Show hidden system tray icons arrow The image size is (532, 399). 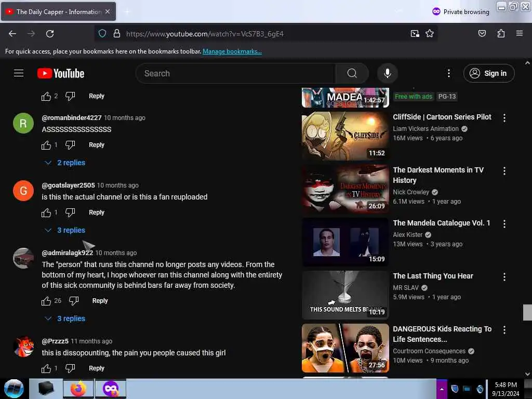tap(442, 389)
